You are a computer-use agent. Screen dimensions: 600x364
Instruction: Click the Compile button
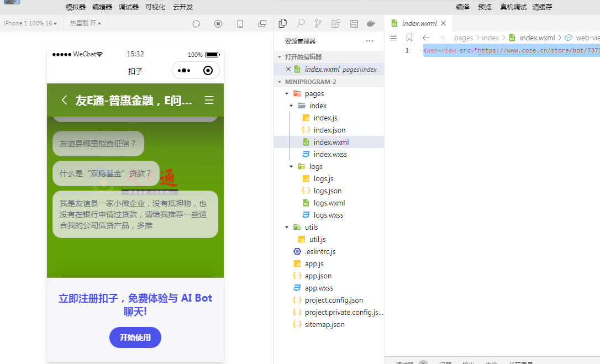(462, 7)
